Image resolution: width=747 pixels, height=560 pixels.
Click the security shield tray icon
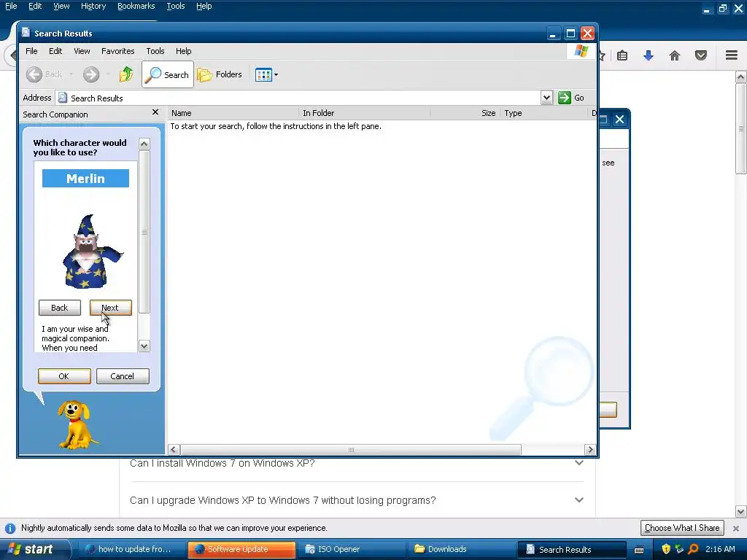tap(666, 549)
